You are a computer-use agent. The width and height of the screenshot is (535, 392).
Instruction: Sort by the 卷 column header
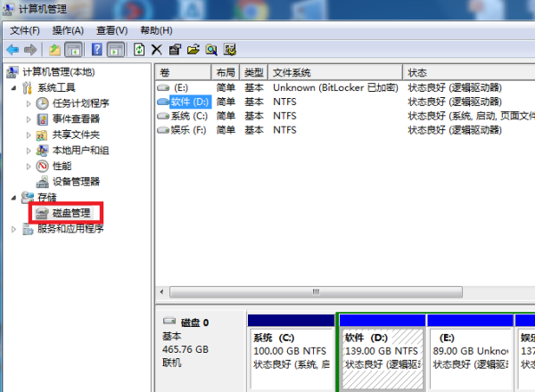[184, 72]
